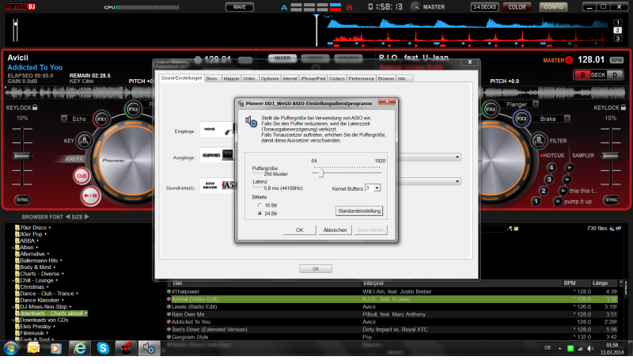
Task: Open the Brake effect dropdown
Action: (x=567, y=118)
